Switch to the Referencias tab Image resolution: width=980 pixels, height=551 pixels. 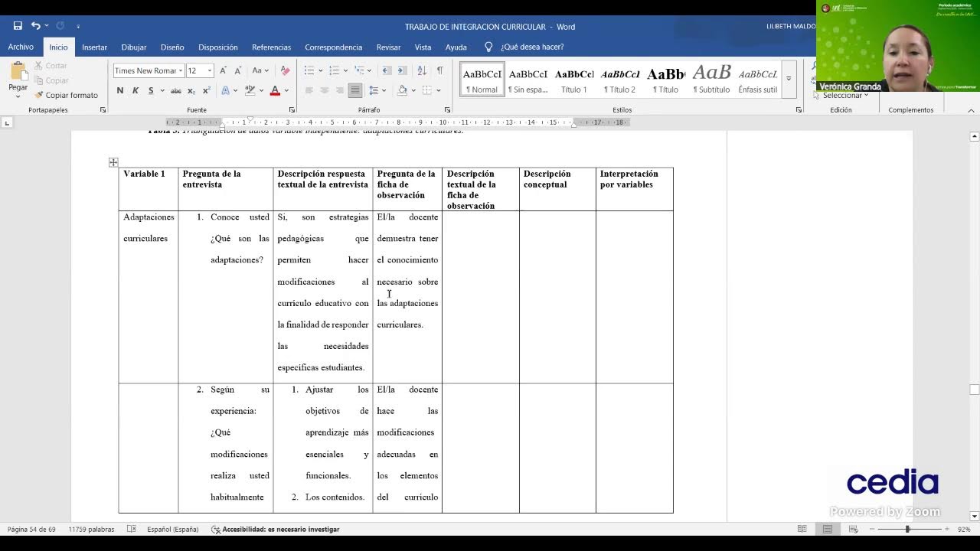pyautogui.click(x=271, y=47)
